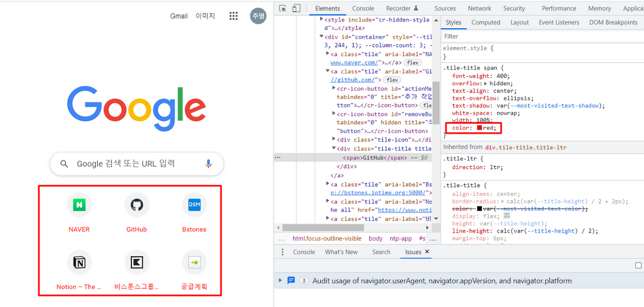Viewport: 644px width, 307px height.
Task: Follow the //github.com/ href link
Action: tap(352, 80)
